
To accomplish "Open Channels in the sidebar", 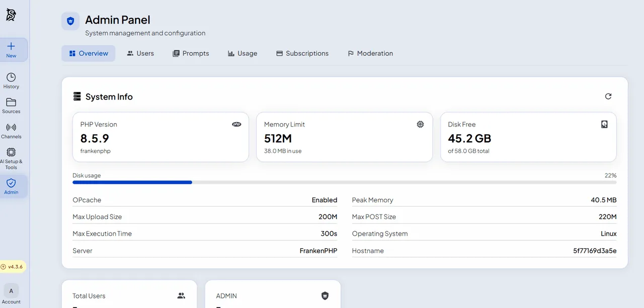I will (x=11, y=131).
